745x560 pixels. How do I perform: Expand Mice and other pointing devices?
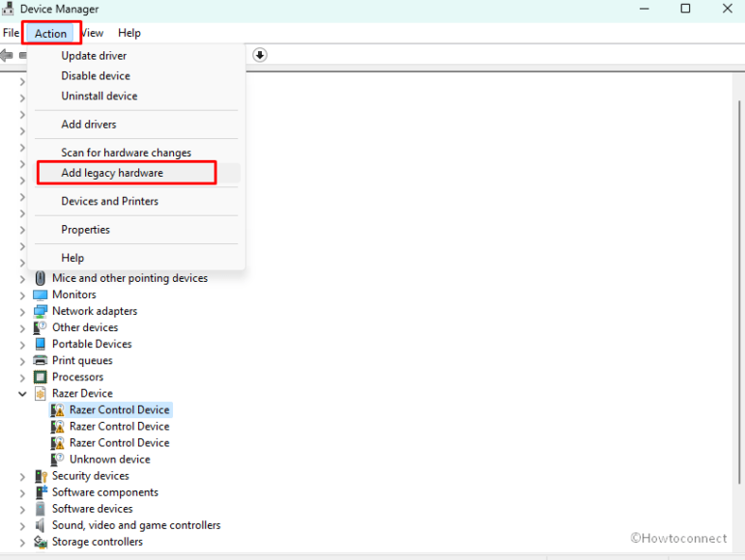[22, 279]
